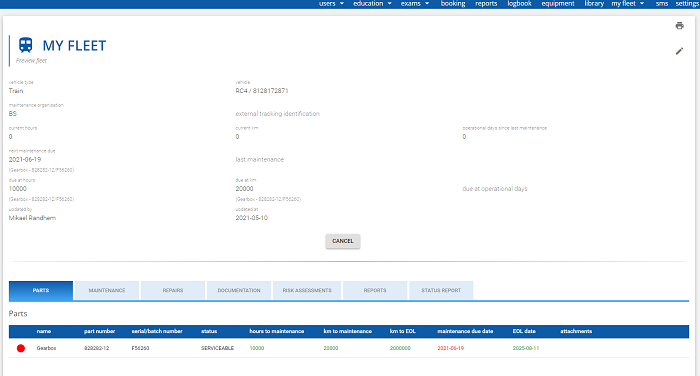Click the status column header
Viewport: 700px width, 376px height.
[x=209, y=331]
